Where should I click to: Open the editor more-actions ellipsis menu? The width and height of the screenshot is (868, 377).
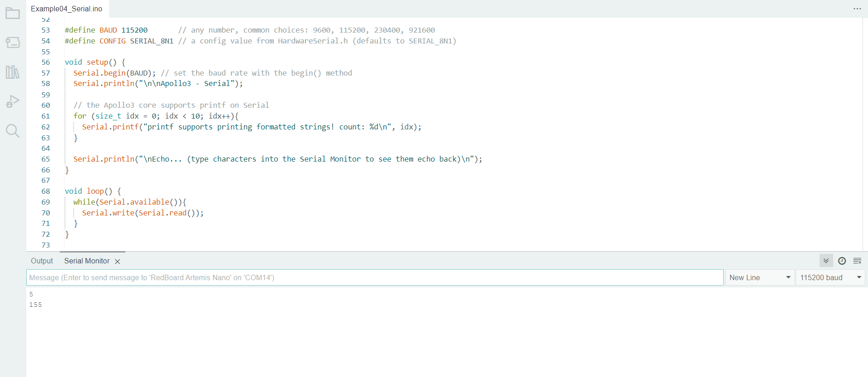857,9
